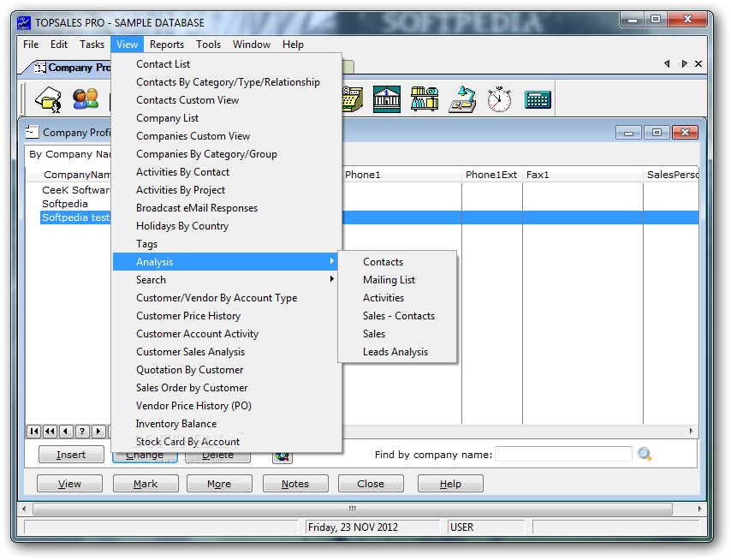Open the Edit menu
Viewport: 731px width, 560px height.
59,45
